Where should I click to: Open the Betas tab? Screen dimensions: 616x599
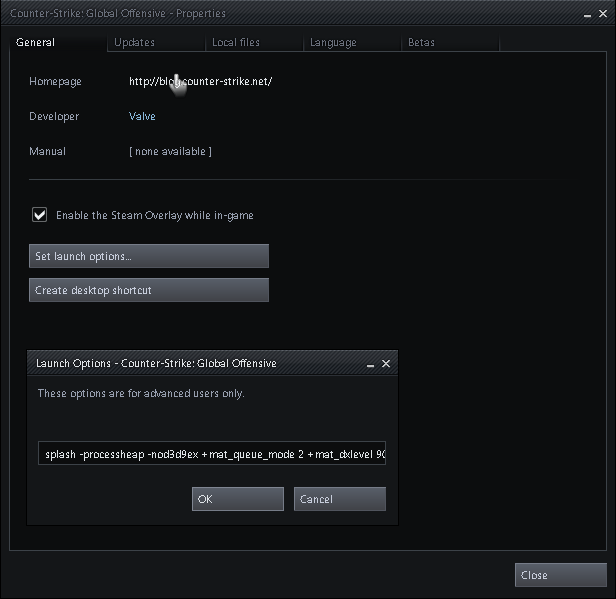[x=450, y=42]
